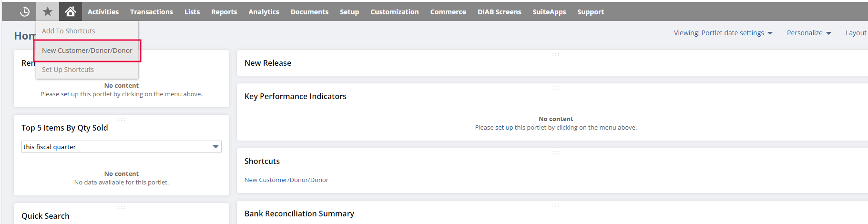The width and height of the screenshot is (868, 224).
Task: Click drag handle dots above Top 5 Items
Action: [122, 120]
